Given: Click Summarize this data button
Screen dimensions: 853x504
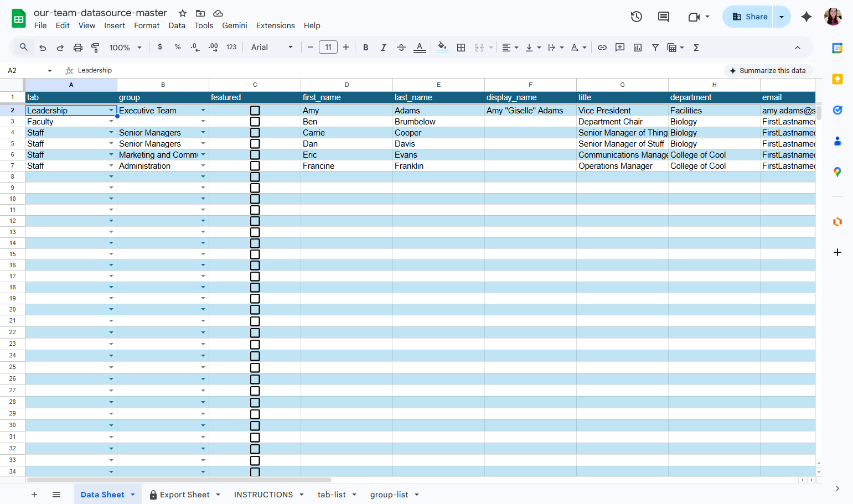Looking at the screenshot, I should 768,71.
